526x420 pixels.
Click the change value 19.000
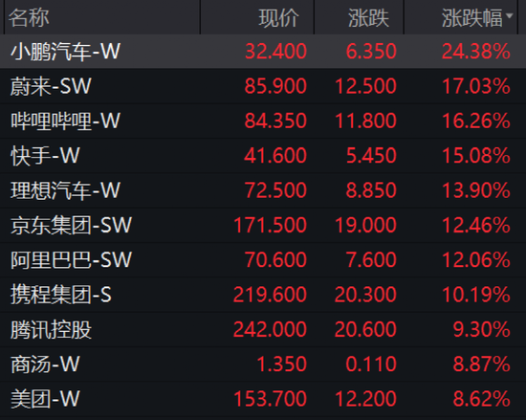(x=366, y=225)
